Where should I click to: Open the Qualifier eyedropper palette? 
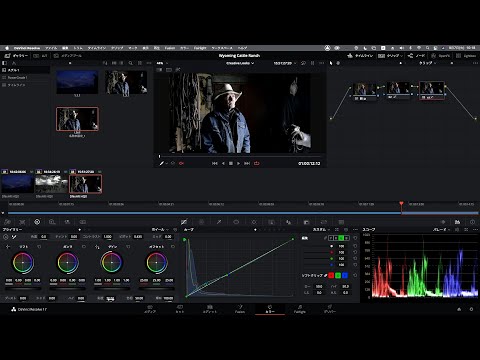[x=219, y=222]
